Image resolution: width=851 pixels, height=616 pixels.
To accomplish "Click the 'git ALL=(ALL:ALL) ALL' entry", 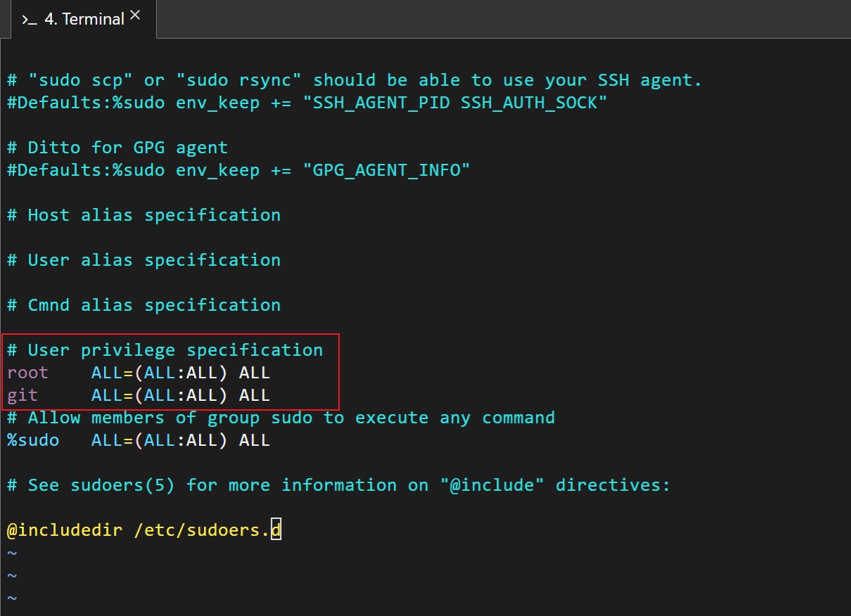I will (x=139, y=394).
